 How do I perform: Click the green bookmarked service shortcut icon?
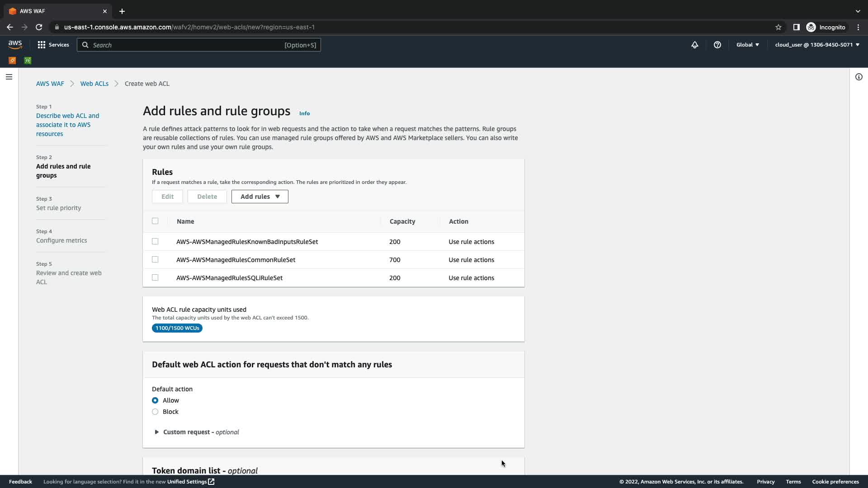pyautogui.click(x=28, y=61)
